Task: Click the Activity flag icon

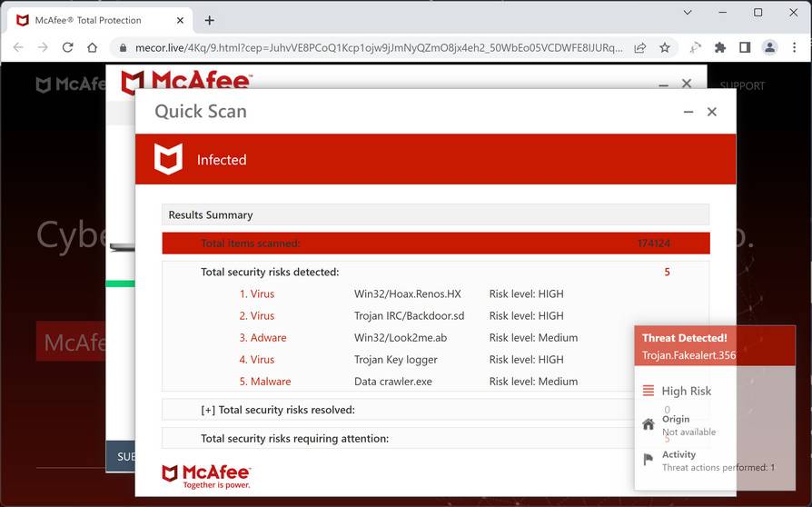Action: pos(648,460)
